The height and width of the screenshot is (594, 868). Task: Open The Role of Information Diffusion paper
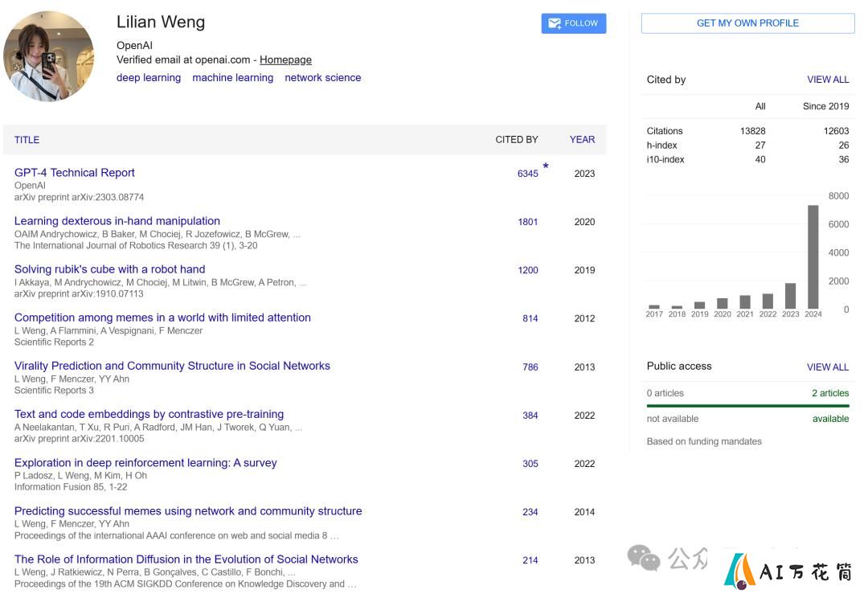186,559
